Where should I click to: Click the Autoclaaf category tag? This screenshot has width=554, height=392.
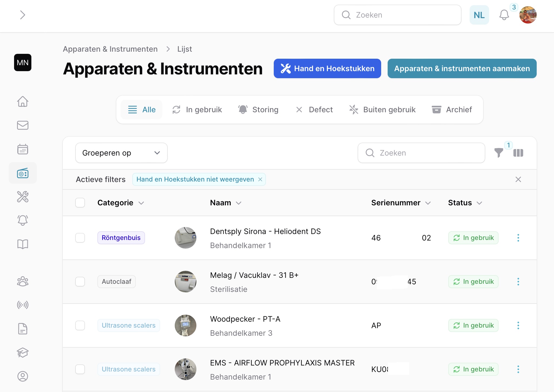click(x=117, y=282)
